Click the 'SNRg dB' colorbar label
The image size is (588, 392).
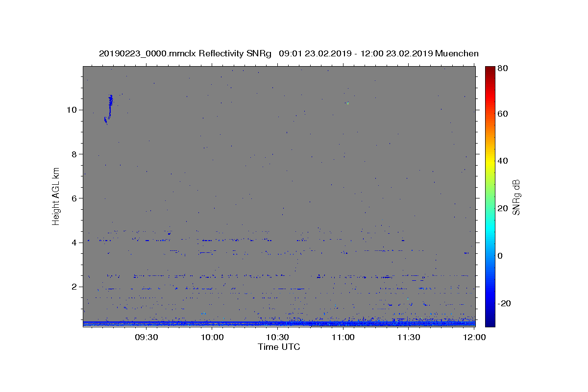pos(516,197)
